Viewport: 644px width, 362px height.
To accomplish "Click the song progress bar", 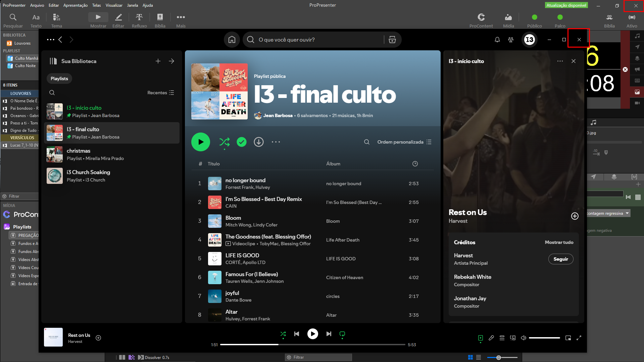I will 312,345.
